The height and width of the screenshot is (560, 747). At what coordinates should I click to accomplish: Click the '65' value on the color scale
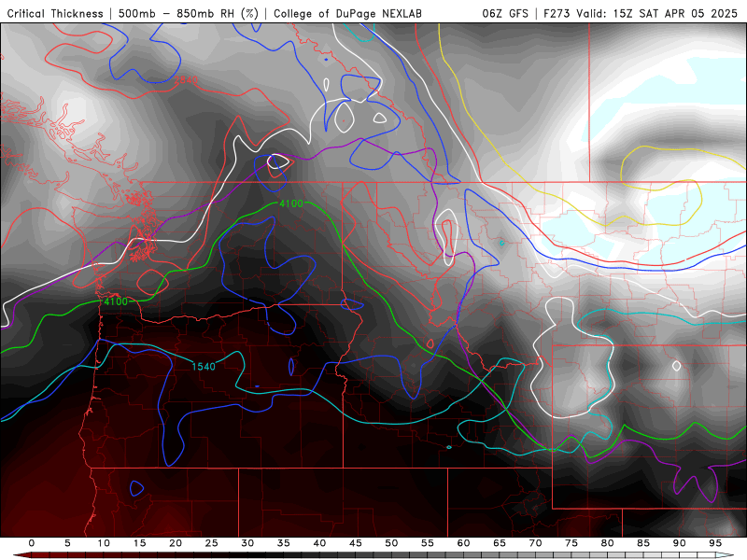pos(500,543)
